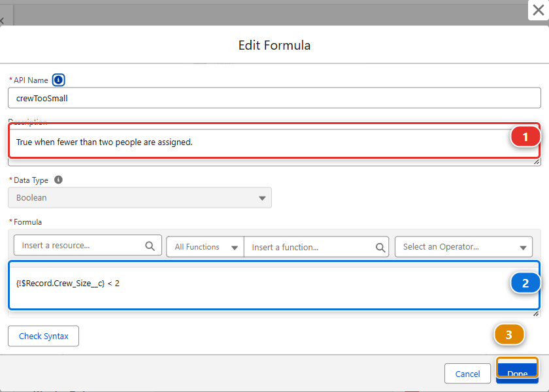
Task: Open the Boolean Data Type dropdown
Action: (x=140, y=198)
